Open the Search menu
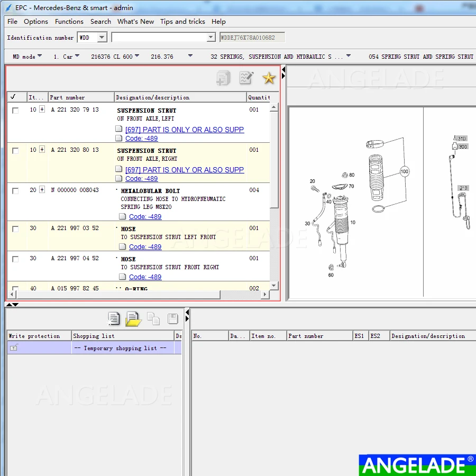This screenshot has height=476, width=476. click(100, 22)
